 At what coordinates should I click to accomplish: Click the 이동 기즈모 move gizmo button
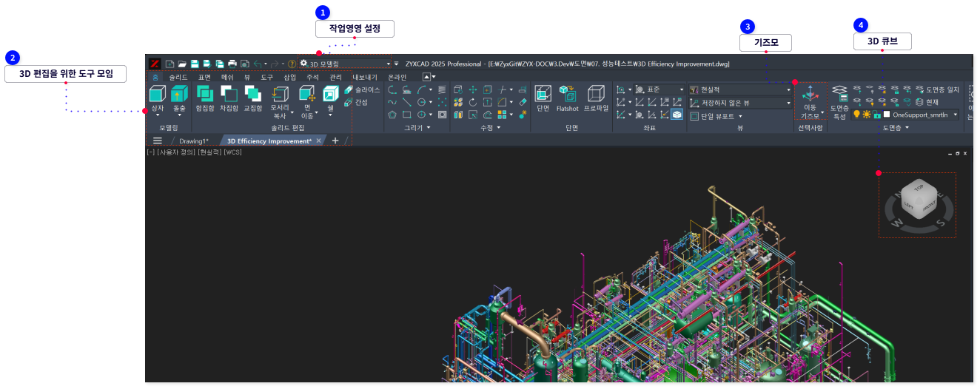coord(810,102)
